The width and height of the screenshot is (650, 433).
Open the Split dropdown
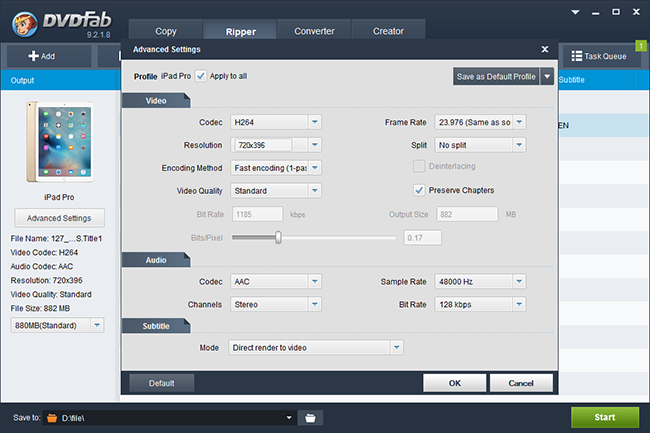click(519, 145)
